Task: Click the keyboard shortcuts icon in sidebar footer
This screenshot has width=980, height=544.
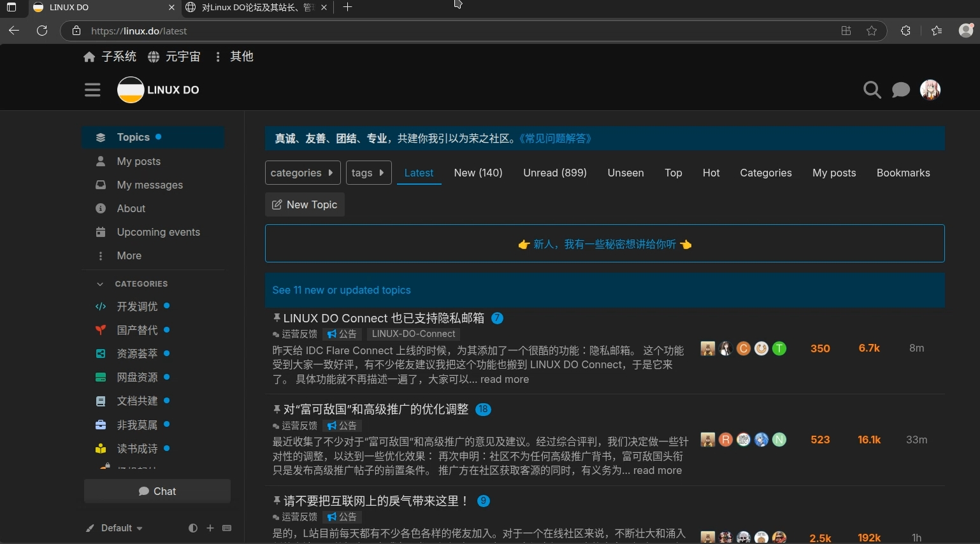Action: [227, 528]
